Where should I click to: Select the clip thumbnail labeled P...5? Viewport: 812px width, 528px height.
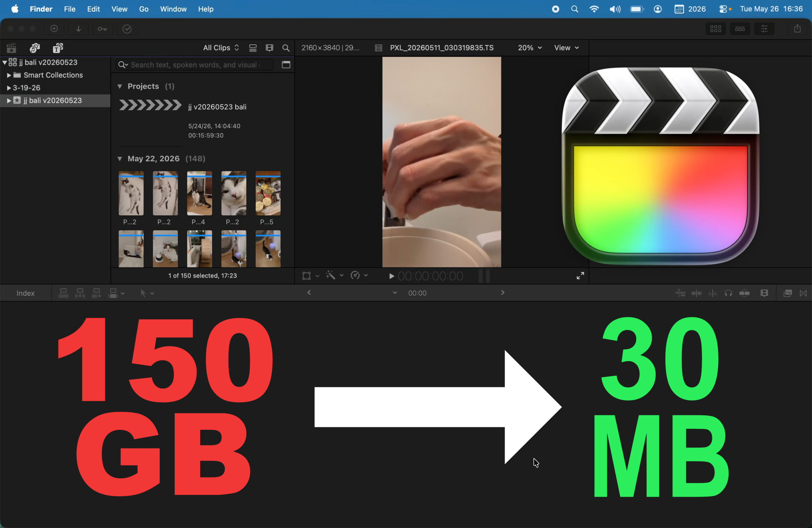[268, 193]
